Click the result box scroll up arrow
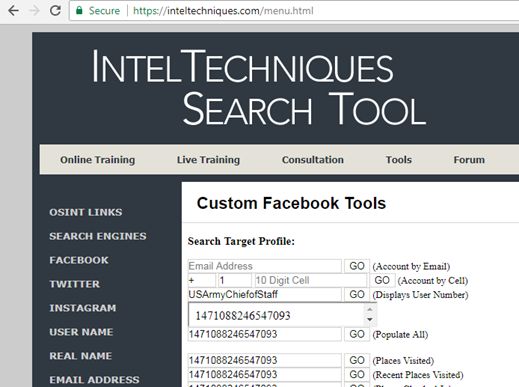The width and height of the screenshot is (519, 387). point(370,309)
